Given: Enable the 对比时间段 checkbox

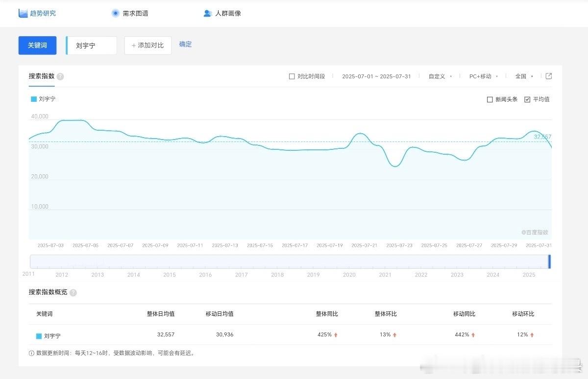Looking at the screenshot, I should tap(292, 76).
